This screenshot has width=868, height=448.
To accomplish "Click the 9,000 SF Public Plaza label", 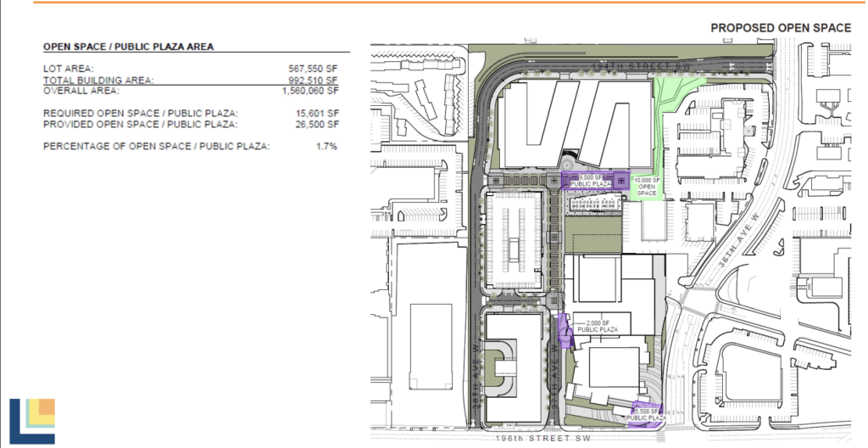I will [590, 180].
